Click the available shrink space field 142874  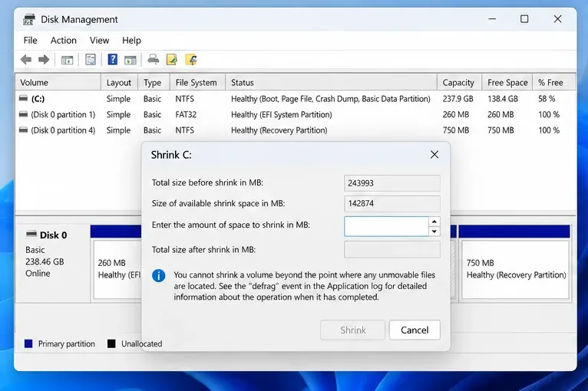(x=392, y=204)
